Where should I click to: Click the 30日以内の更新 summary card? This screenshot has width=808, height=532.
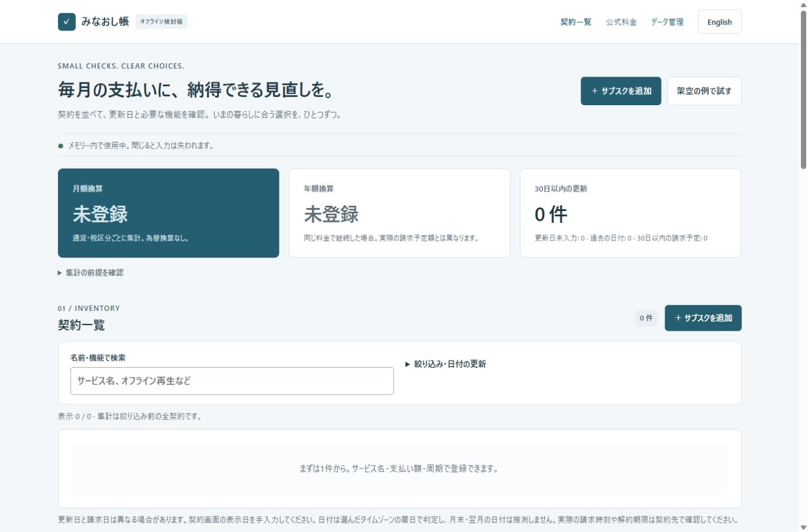(630, 213)
